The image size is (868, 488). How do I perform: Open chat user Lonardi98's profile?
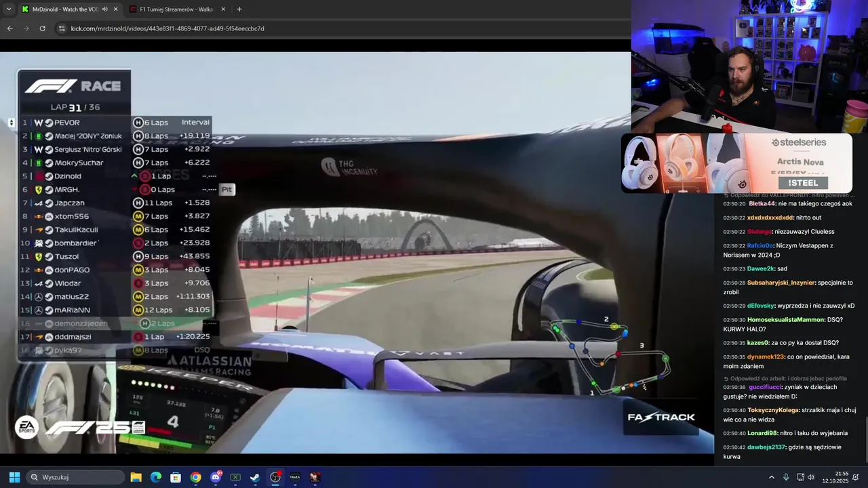(762, 433)
